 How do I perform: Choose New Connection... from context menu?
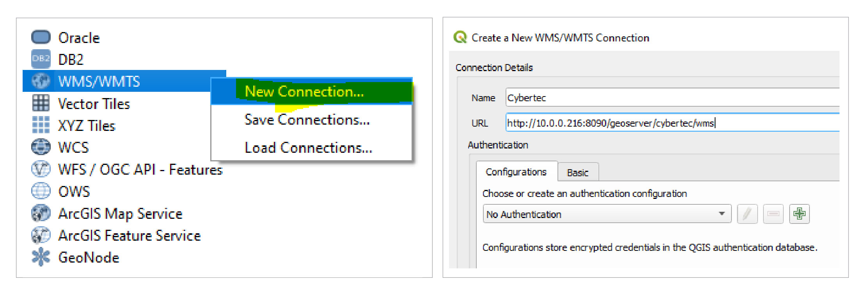click(304, 91)
